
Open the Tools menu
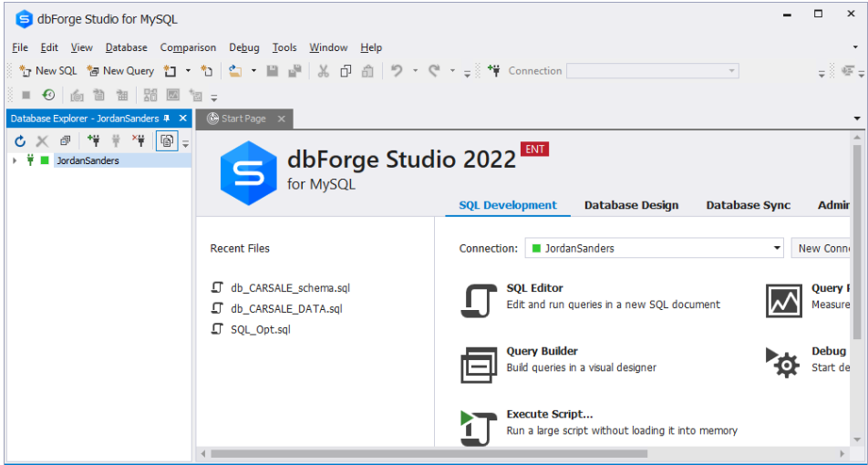click(284, 47)
